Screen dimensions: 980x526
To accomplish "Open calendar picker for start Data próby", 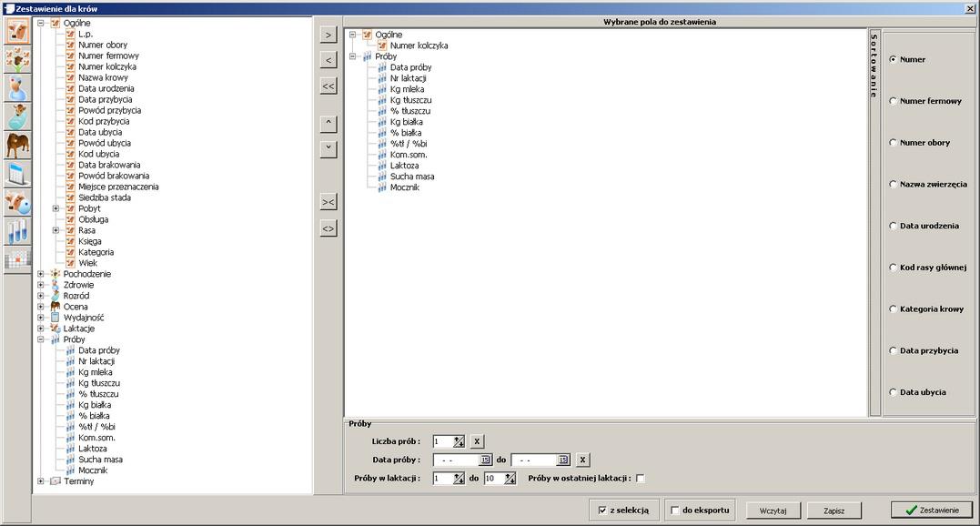I will tap(486, 460).
